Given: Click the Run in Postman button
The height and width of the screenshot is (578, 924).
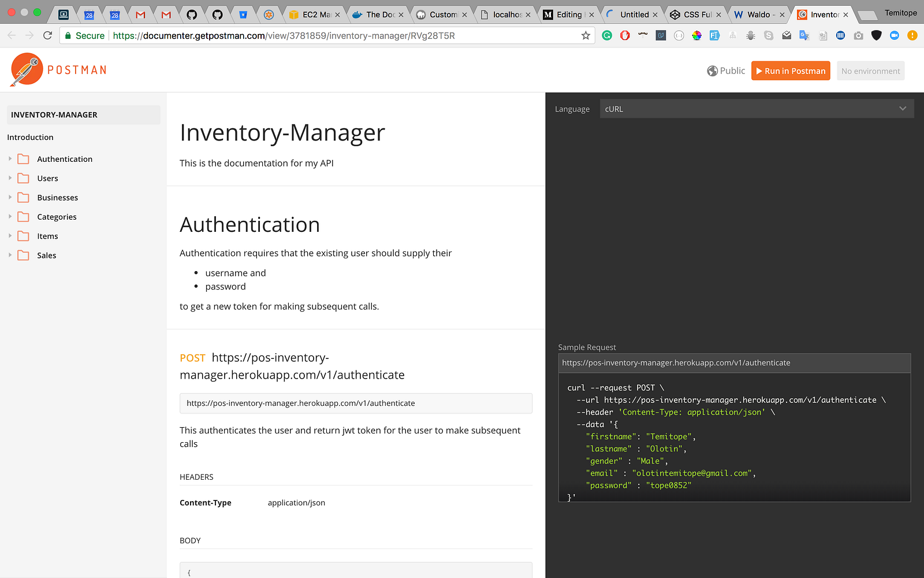Looking at the screenshot, I should 791,71.
